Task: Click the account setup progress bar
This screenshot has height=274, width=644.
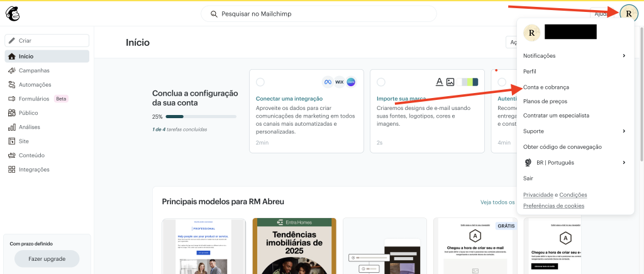Action: tap(201, 116)
